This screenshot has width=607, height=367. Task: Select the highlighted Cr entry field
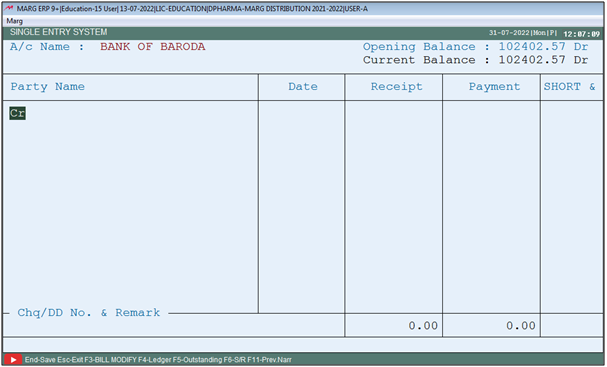click(17, 113)
